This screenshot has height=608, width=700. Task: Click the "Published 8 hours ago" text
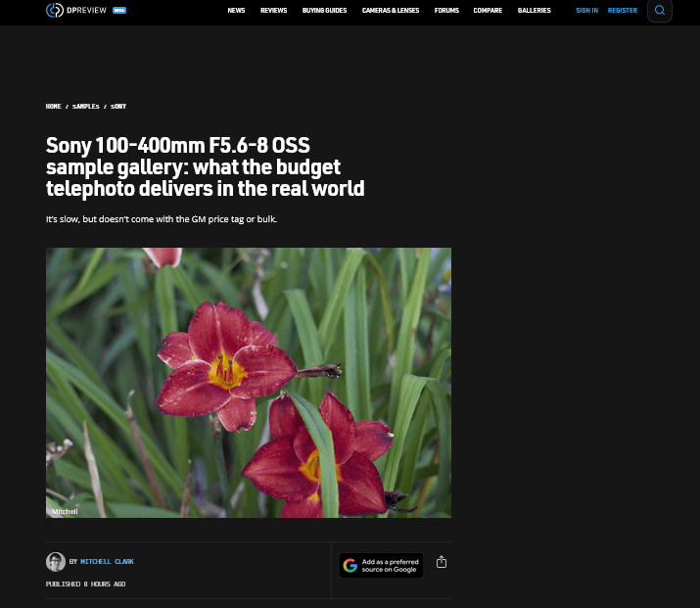coord(85,584)
